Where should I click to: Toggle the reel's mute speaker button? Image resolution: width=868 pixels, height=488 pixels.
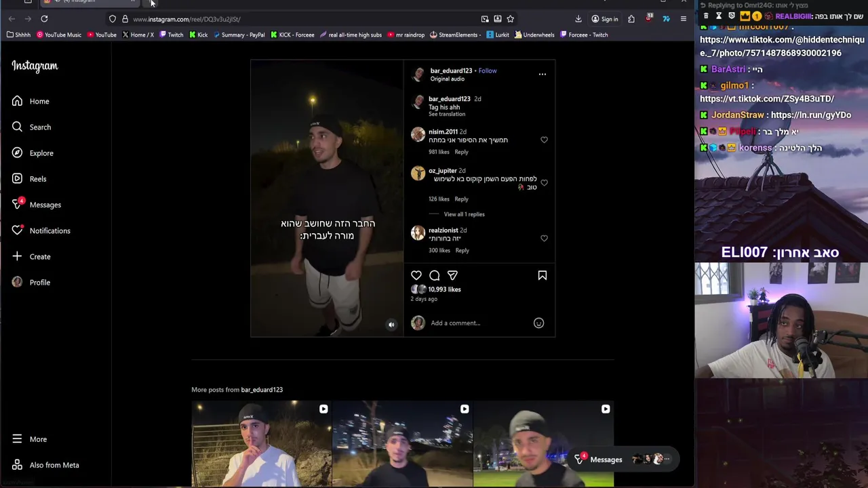click(x=391, y=325)
